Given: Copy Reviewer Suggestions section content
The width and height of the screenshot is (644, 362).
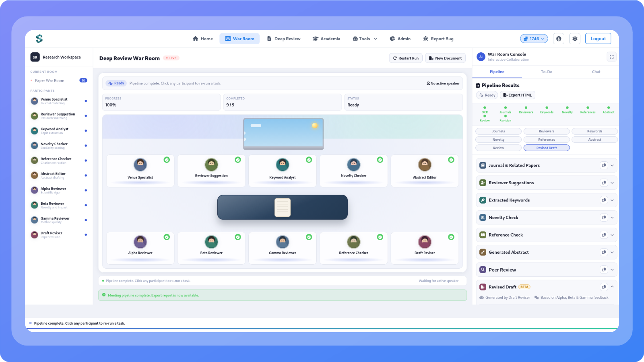Looking at the screenshot, I should coord(604,183).
